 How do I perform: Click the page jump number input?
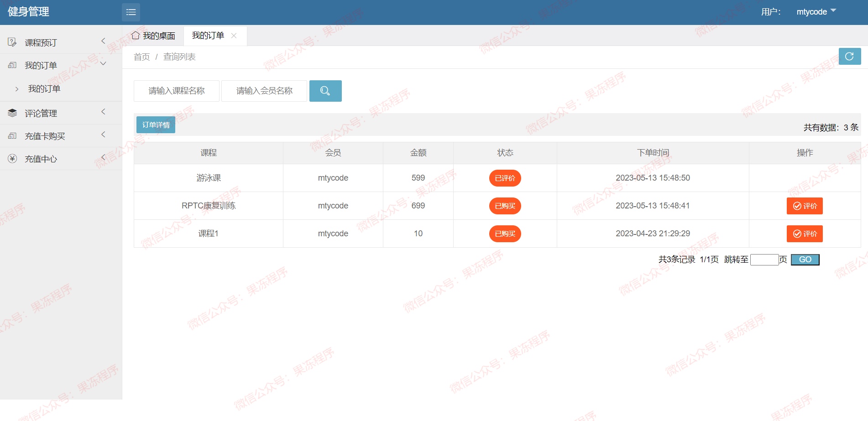pos(764,260)
